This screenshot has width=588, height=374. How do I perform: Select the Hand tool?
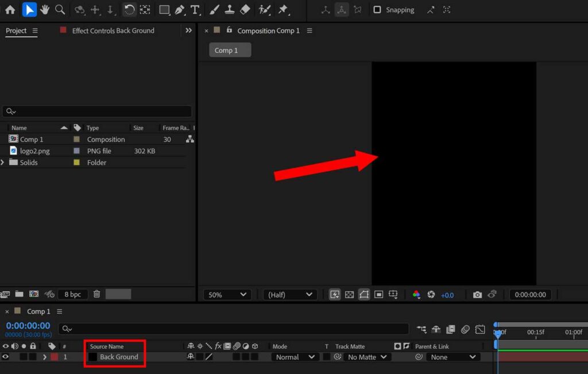[x=45, y=10]
